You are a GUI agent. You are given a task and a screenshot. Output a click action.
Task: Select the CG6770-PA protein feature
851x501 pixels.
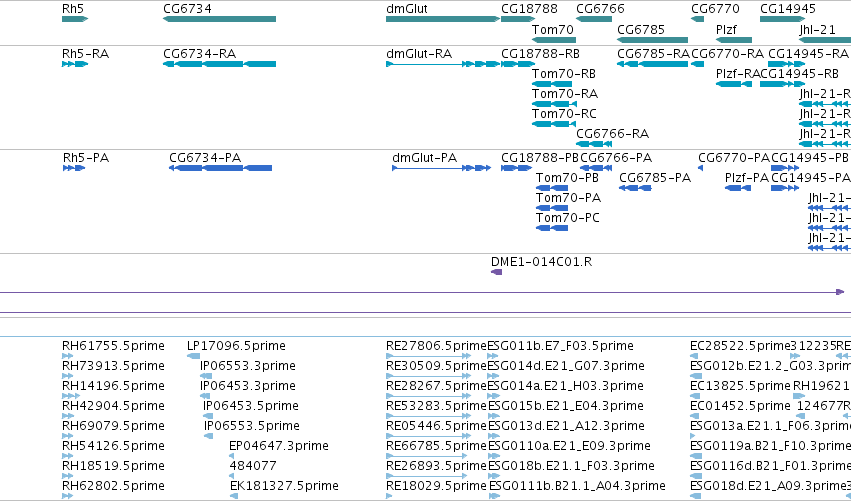tap(700, 168)
